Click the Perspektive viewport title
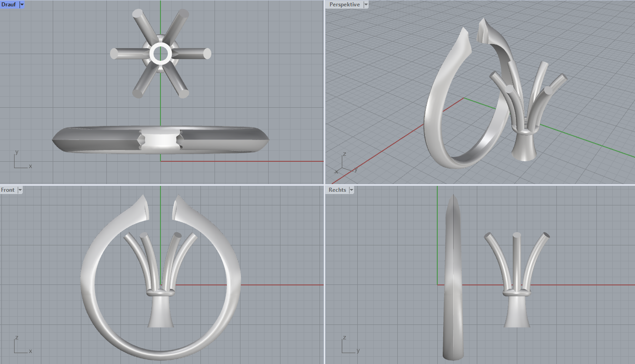635x364 pixels. [344, 5]
